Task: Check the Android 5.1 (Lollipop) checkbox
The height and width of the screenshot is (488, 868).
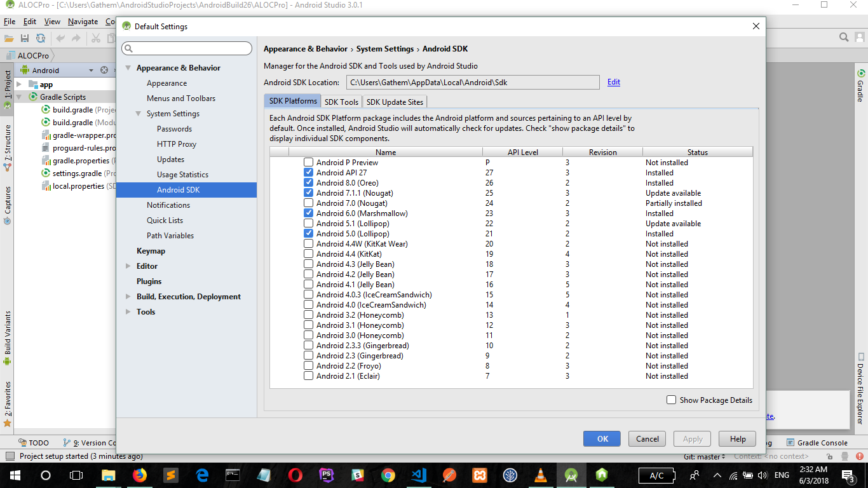Action: (308, 224)
